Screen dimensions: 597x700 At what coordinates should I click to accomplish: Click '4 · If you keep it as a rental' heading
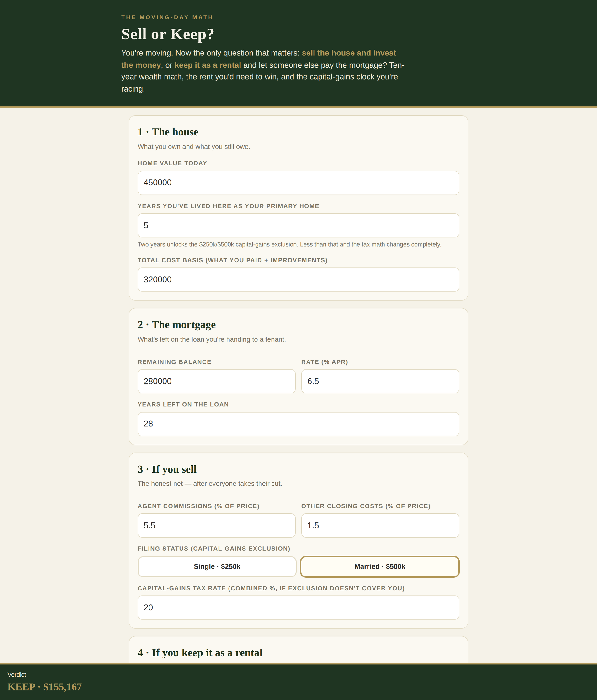click(200, 652)
